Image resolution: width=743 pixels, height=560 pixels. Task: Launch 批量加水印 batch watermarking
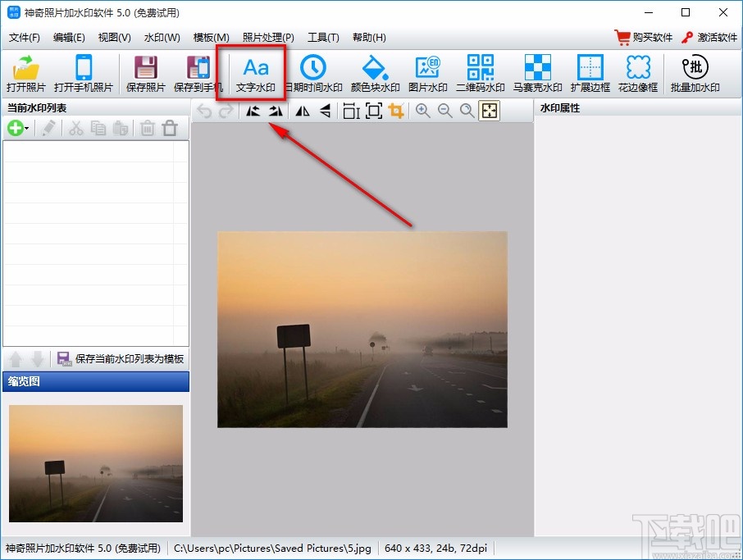click(695, 73)
